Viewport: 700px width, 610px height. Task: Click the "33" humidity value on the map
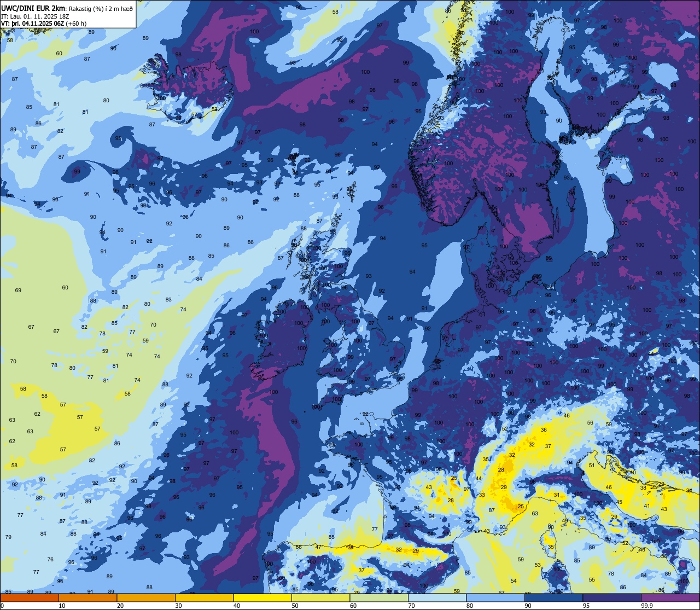pyautogui.click(x=482, y=495)
